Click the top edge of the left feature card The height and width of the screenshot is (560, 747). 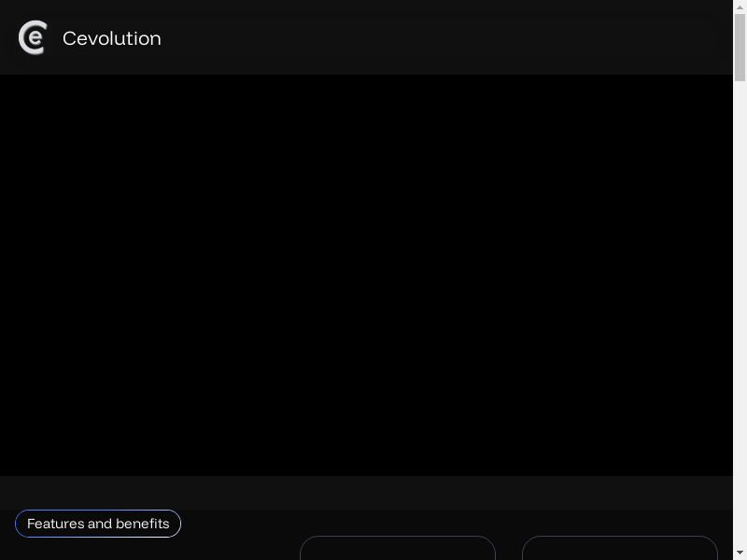(x=397, y=537)
